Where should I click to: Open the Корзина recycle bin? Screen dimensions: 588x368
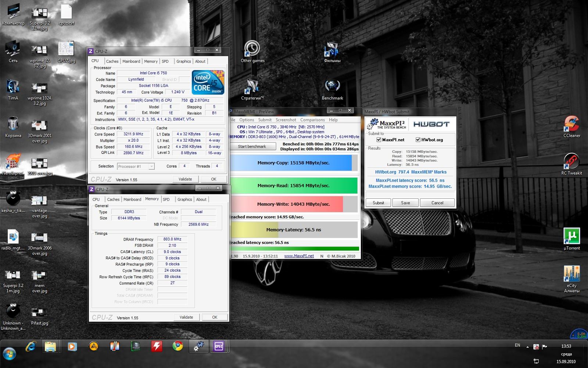click(13, 127)
